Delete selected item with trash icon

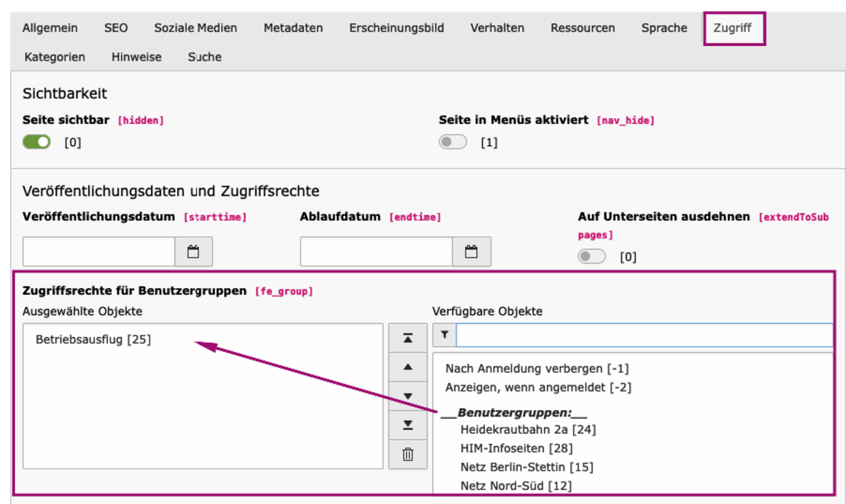(x=408, y=454)
